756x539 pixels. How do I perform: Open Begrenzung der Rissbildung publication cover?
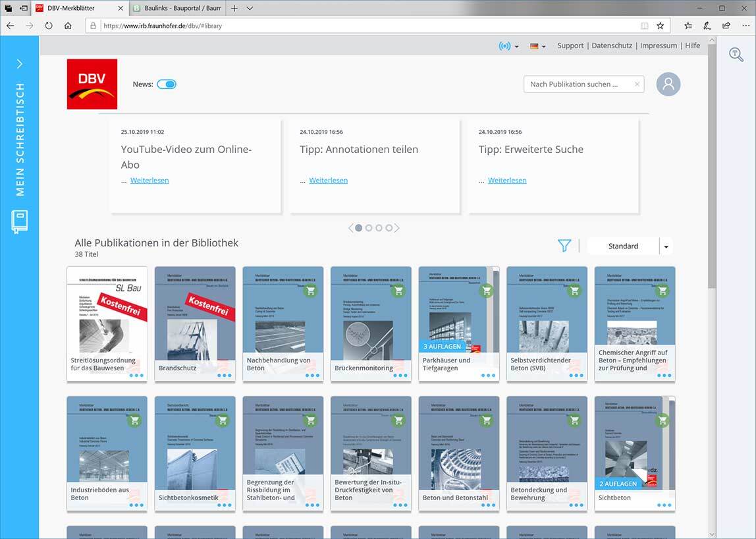(x=283, y=453)
